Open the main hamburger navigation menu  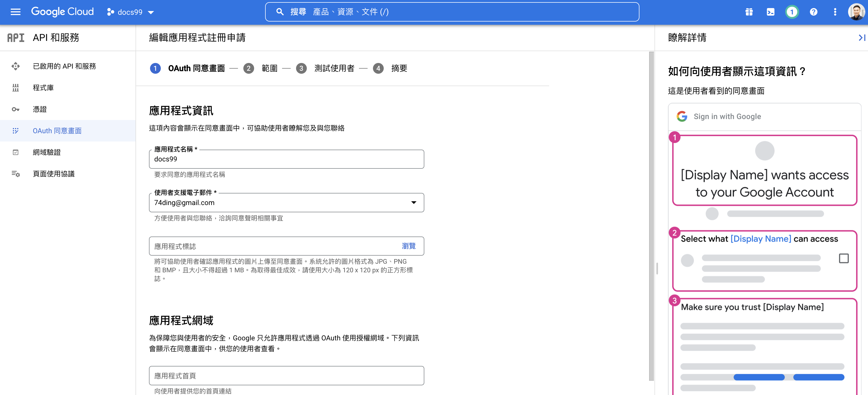pyautogui.click(x=16, y=12)
